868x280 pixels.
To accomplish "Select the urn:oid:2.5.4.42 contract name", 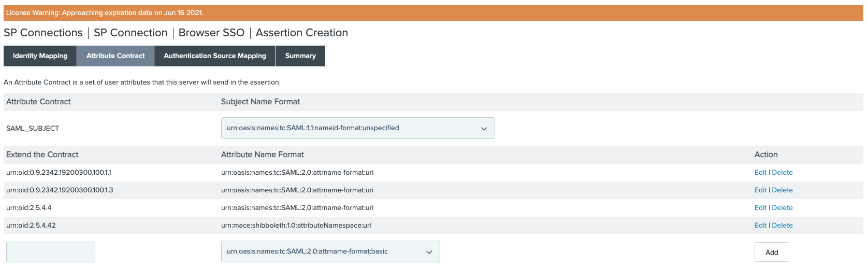I will click(x=31, y=226).
